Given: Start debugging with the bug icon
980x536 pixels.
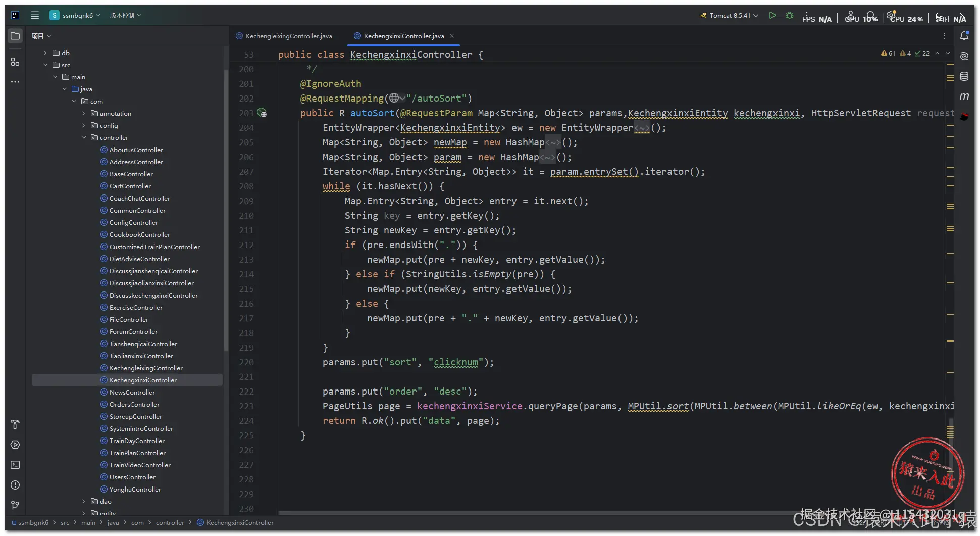Looking at the screenshot, I should tap(790, 15).
